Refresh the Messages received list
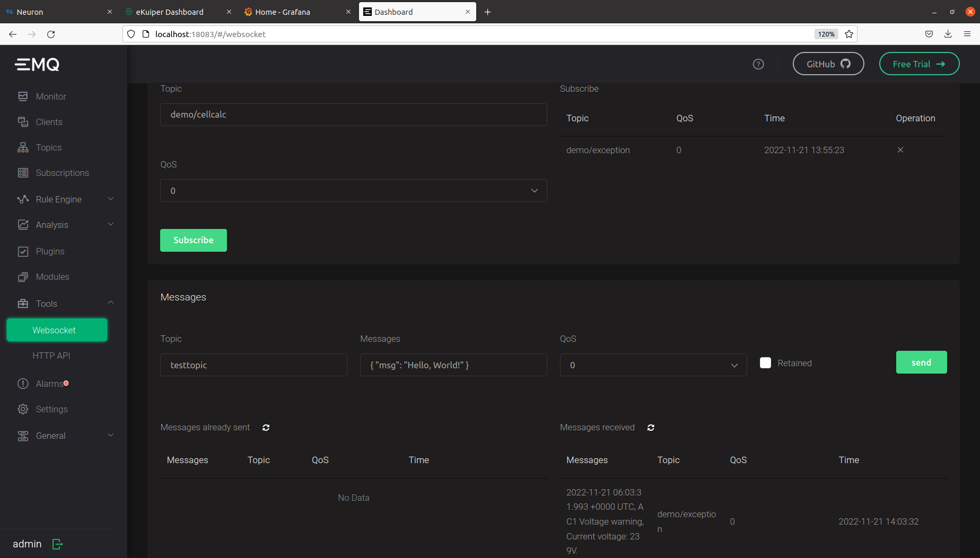Screen dimensions: 980x558 pyautogui.click(x=651, y=428)
